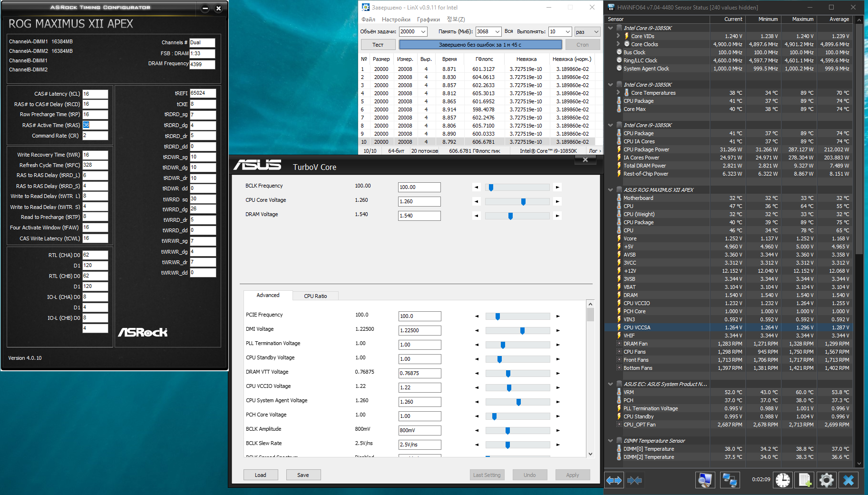Decrease CPU Core Voltage with left arrow

(477, 201)
